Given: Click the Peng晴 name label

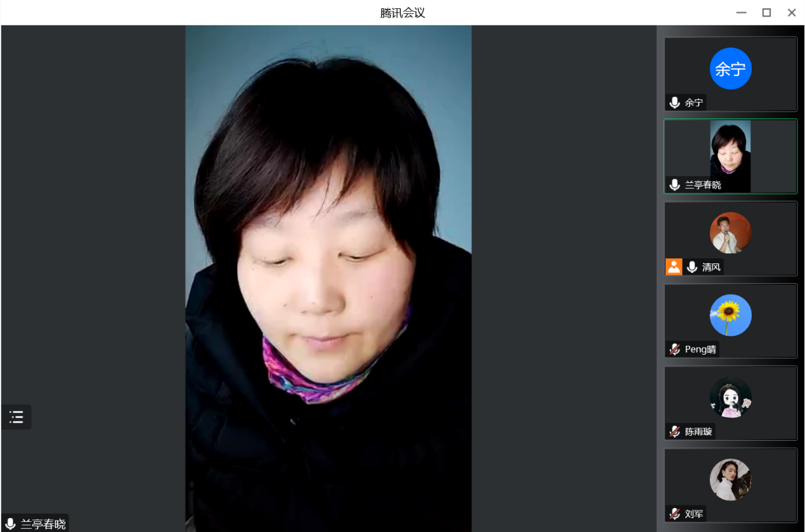Looking at the screenshot, I should point(700,350).
